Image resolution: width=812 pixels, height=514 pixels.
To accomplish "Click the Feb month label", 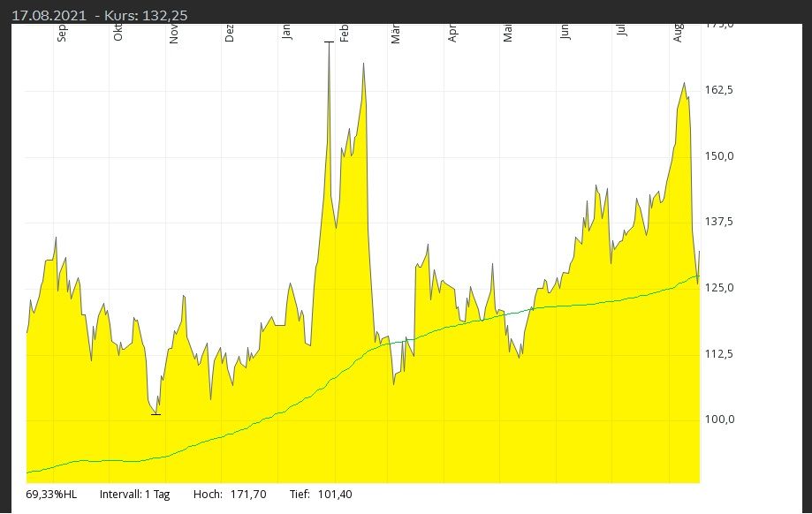I will [x=345, y=34].
